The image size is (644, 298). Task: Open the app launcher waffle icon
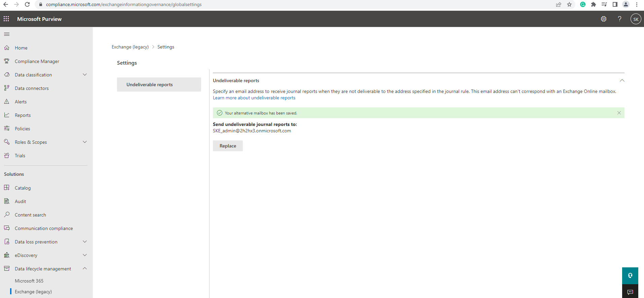point(6,19)
